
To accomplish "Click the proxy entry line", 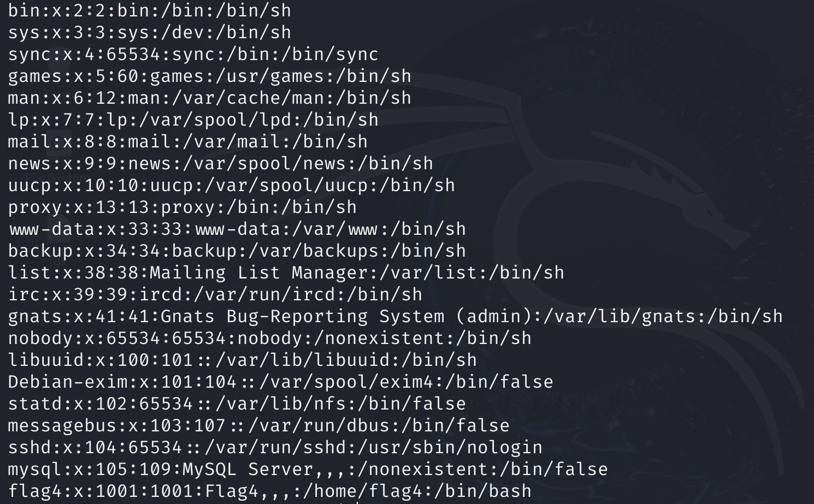I will point(182,207).
